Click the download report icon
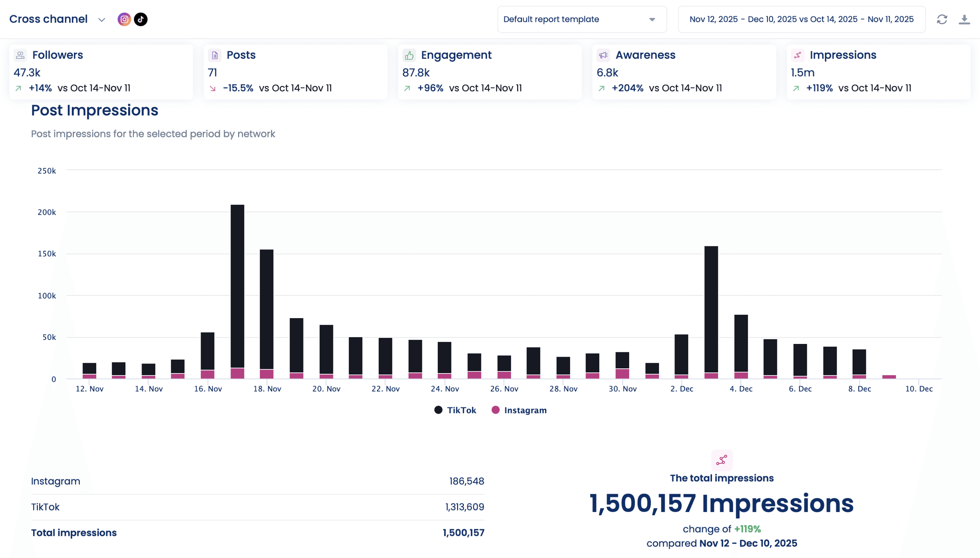This screenshot has height=558, width=980. pos(964,19)
